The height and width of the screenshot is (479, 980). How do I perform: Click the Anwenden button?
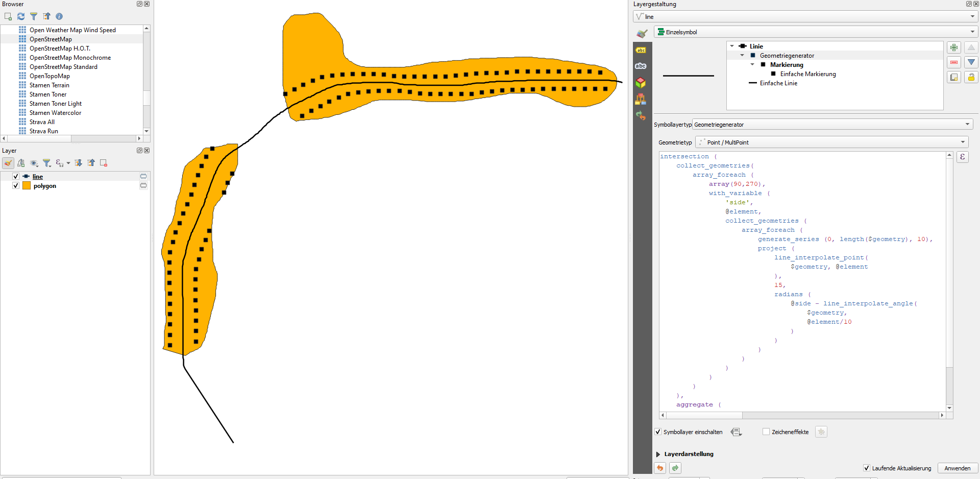[x=958, y=468]
